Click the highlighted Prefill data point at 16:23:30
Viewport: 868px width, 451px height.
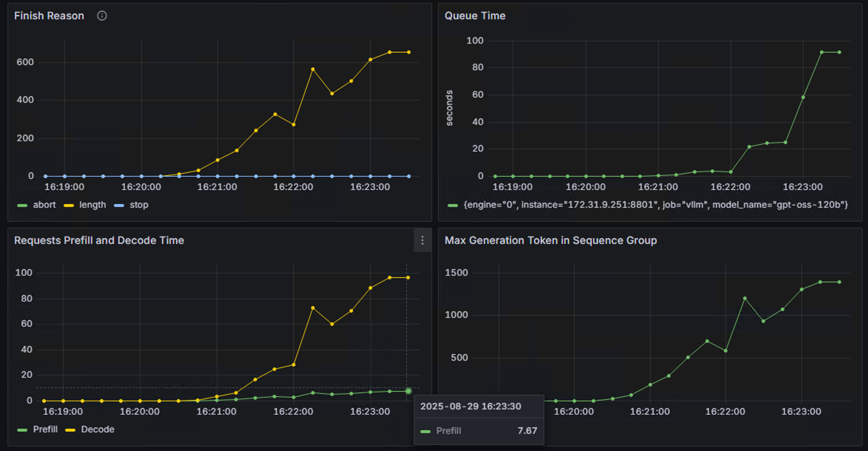click(408, 391)
